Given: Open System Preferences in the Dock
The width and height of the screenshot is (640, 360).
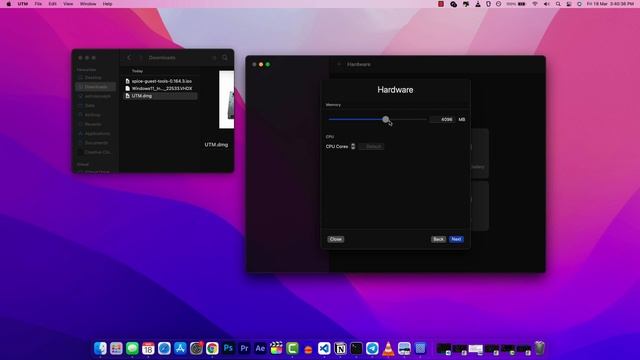Looking at the screenshot, I should point(196,348).
